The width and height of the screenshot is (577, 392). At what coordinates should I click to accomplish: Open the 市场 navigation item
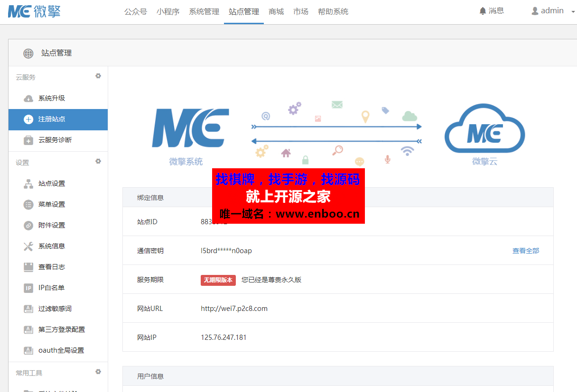tap(301, 12)
